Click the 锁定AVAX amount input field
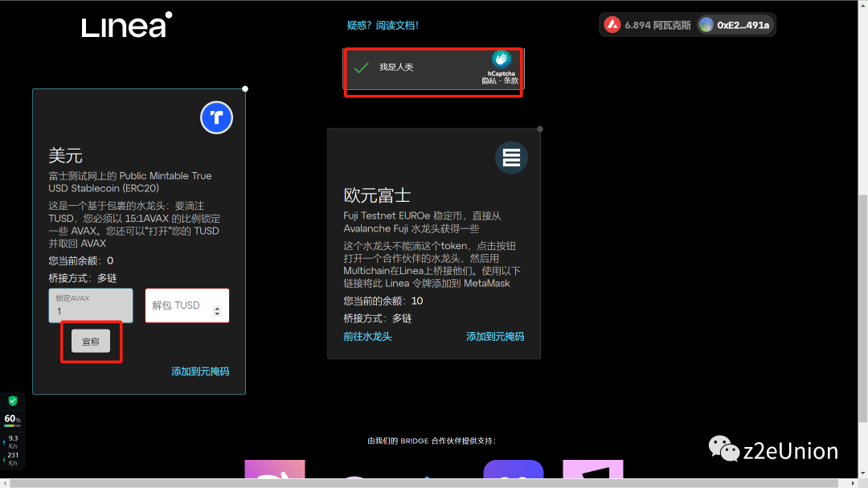This screenshot has height=488, width=868. click(x=91, y=306)
